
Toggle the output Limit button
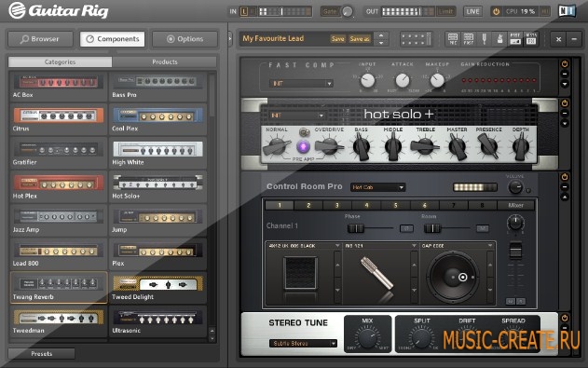pyautogui.click(x=445, y=11)
